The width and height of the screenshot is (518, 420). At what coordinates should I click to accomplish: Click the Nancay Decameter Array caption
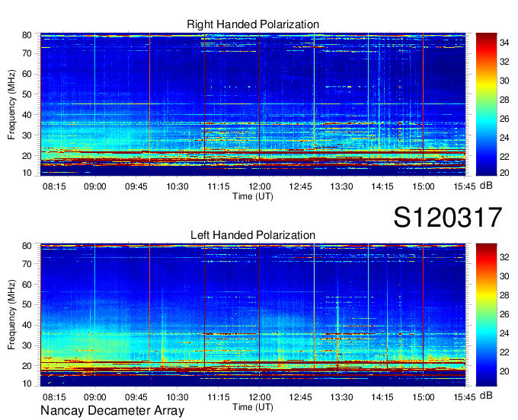112,411
